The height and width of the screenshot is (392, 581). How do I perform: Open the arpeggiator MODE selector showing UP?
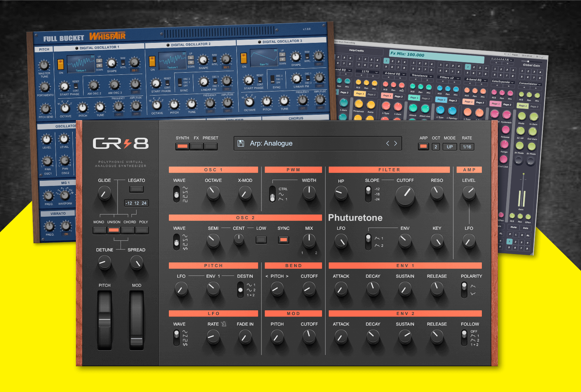point(450,147)
